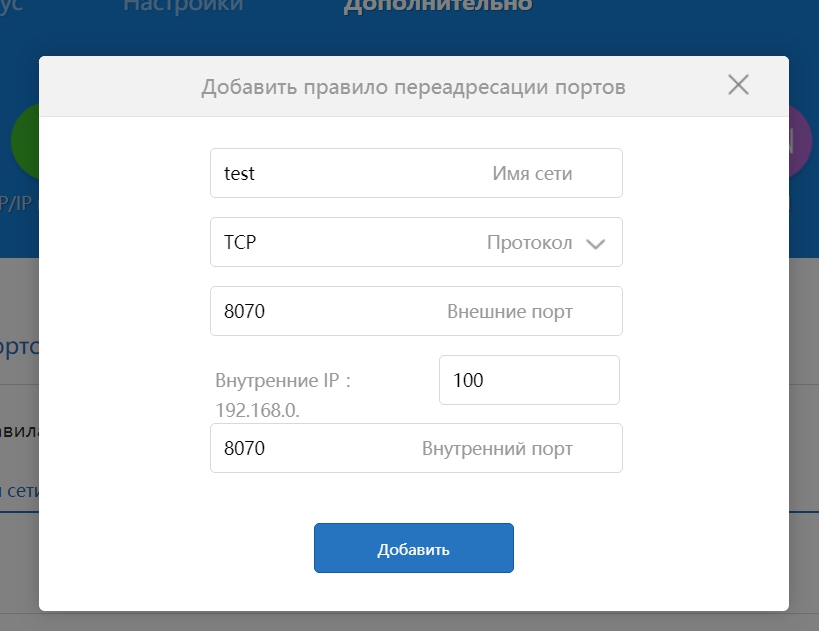Click the "Имя сети" placeholder label

[532, 173]
